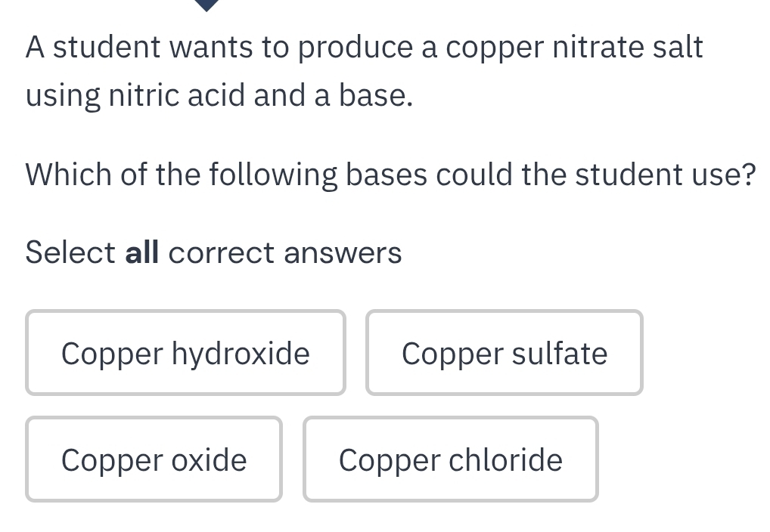Toggle the Copper sulfate option

click(505, 353)
